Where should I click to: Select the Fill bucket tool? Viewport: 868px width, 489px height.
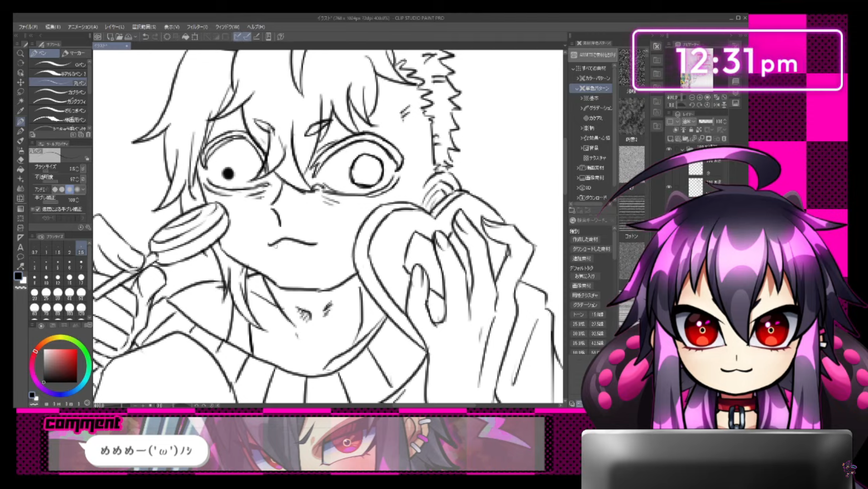coord(20,170)
